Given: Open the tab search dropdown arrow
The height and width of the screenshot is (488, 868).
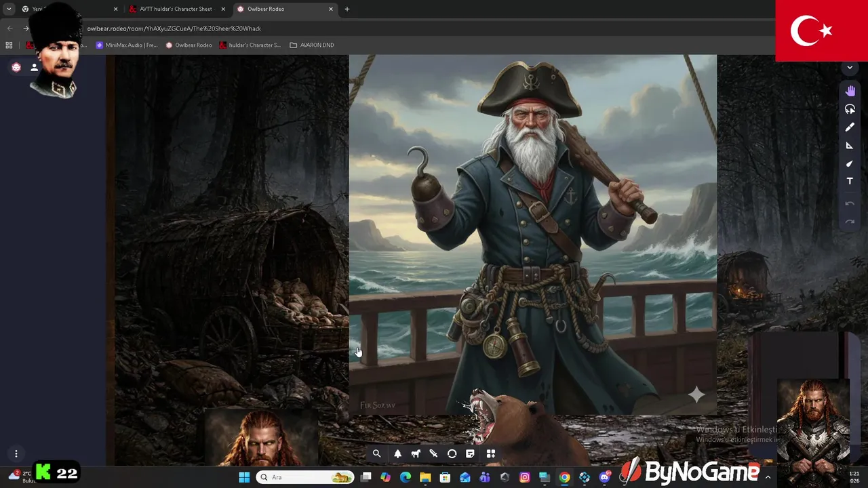Looking at the screenshot, I should tap(9, 9).
